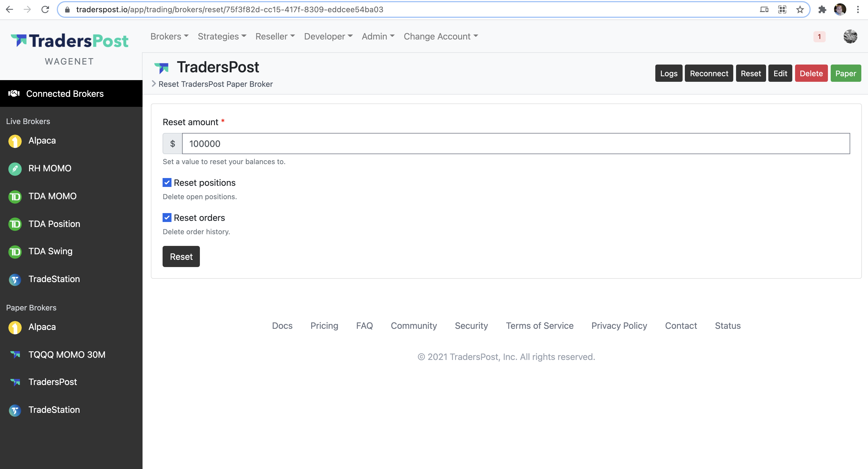Open the TDA Position broker entry
The height and width of the screenshot is (469, 868).
[x=54, y=224]
